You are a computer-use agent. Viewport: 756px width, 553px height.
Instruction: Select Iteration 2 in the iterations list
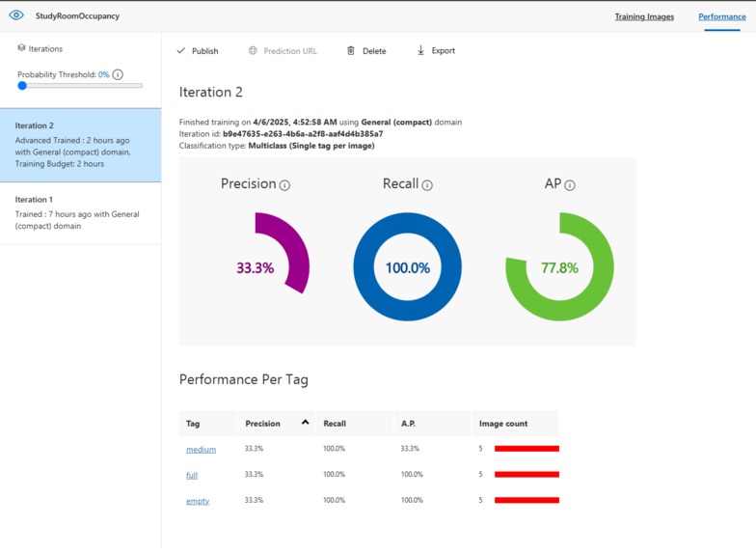coord(81,145)
